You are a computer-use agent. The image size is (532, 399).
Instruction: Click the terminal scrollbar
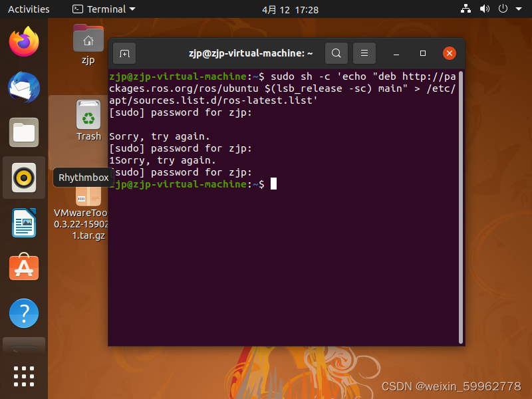(x=460, y=207)
